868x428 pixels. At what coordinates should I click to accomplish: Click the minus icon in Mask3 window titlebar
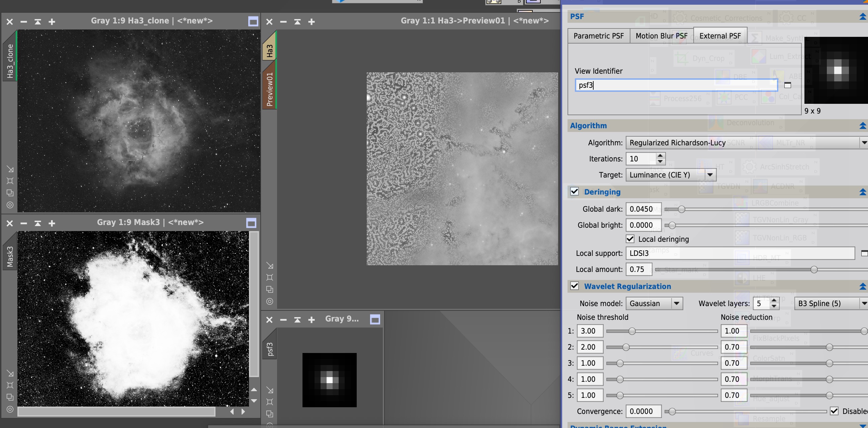click(x=23, y=223)
